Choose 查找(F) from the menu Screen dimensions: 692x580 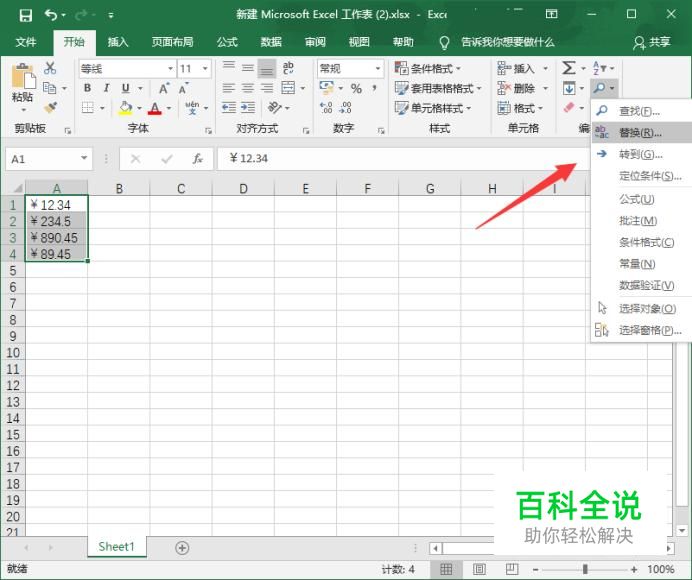tap(642, 111)
